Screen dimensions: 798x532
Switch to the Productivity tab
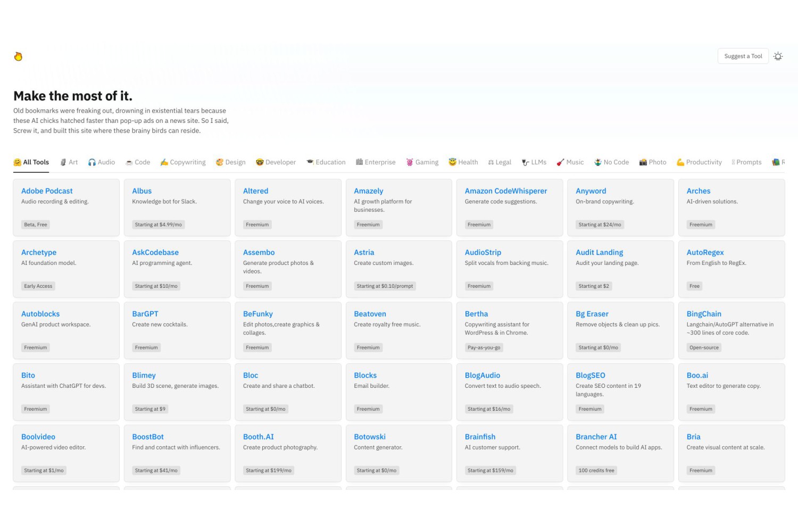click(x=700, y=162)
